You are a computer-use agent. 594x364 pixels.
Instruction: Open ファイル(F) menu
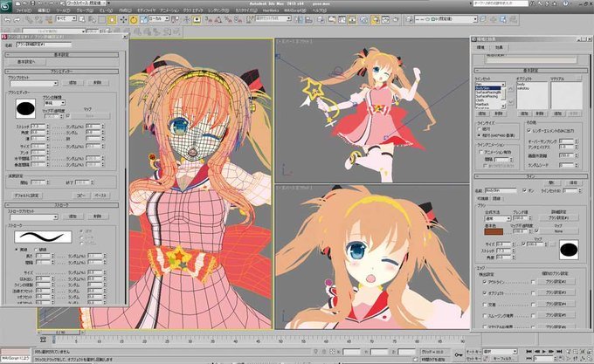tap(24, 10)
